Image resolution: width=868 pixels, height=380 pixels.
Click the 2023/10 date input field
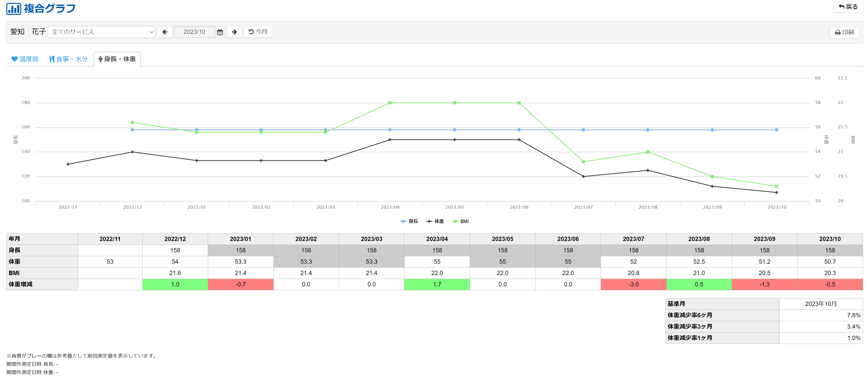(x=194, y=32)
